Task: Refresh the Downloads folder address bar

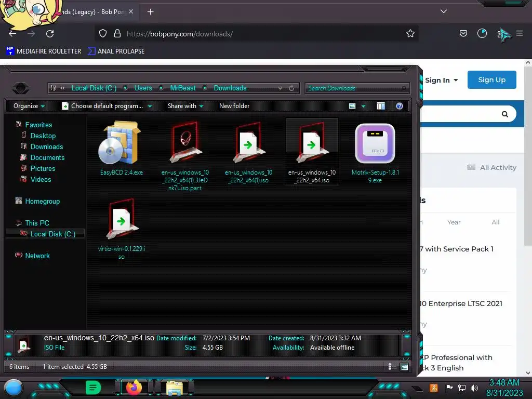Action: coord(291,88)
